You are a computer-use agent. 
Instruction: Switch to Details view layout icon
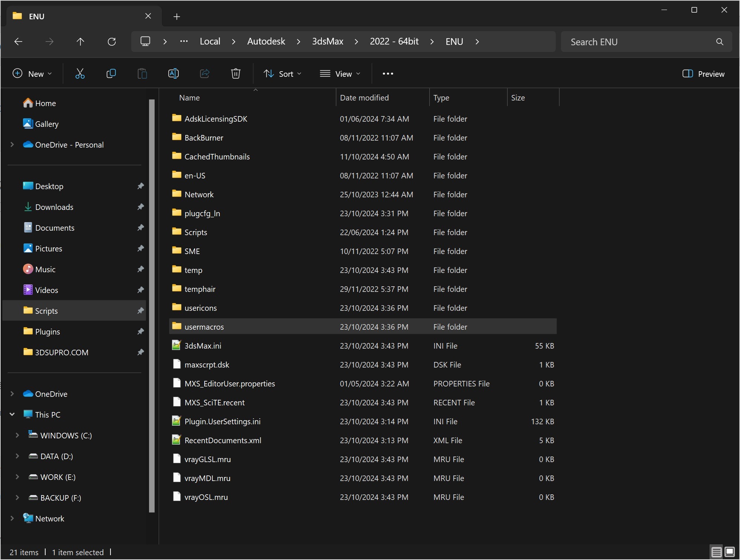pos(716,552)
